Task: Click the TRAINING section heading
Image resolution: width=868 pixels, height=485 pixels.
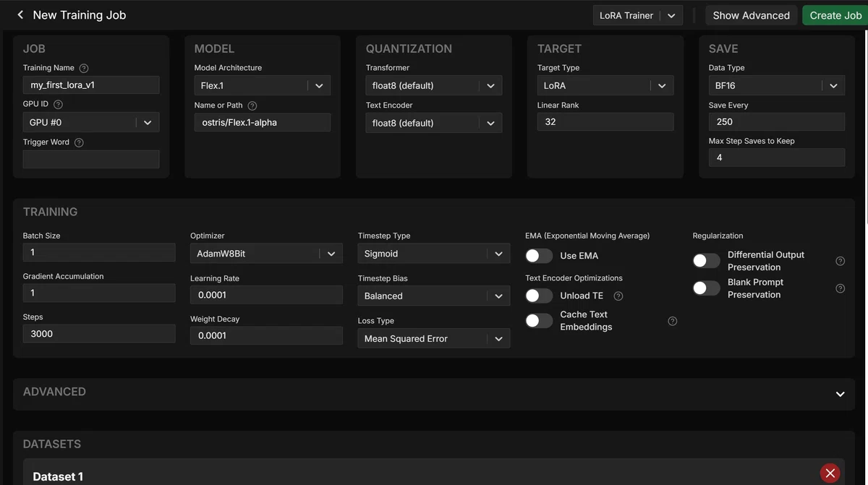Action: click(50, 212)
